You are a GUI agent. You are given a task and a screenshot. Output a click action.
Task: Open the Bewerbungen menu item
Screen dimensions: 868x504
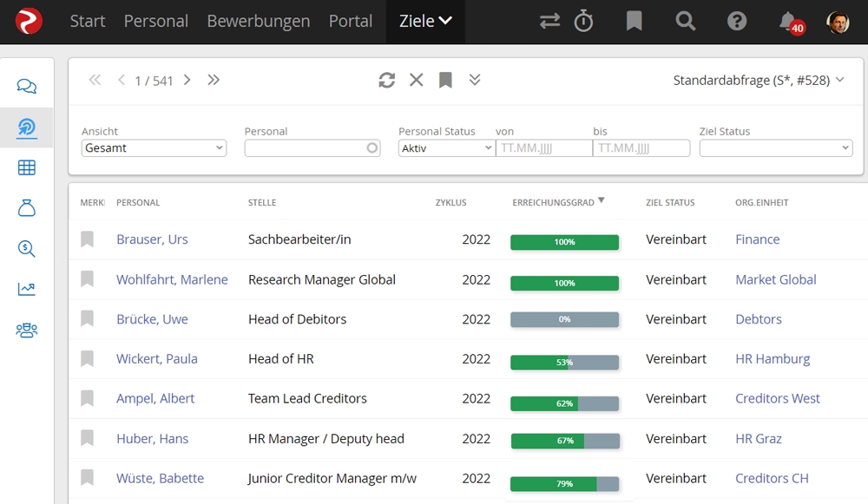(x=258, y=22)
